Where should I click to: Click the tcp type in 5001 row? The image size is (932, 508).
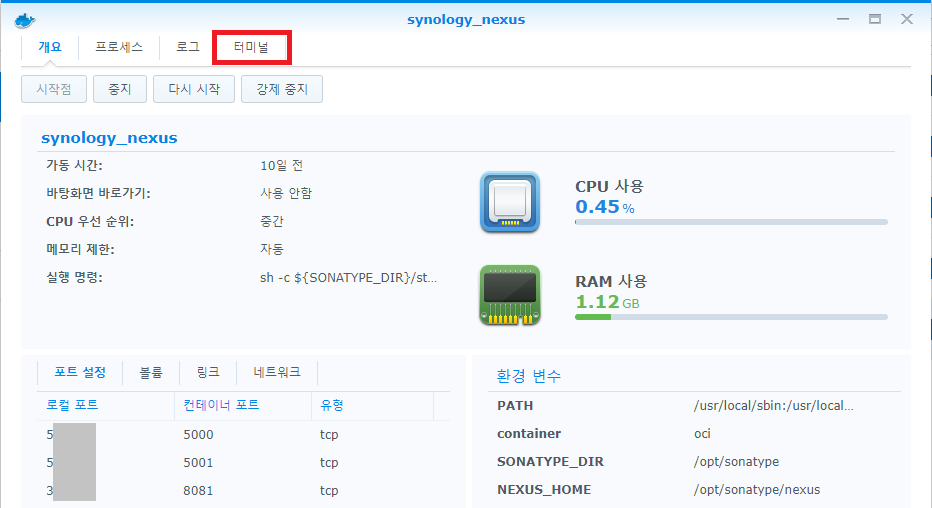(329, 463)
